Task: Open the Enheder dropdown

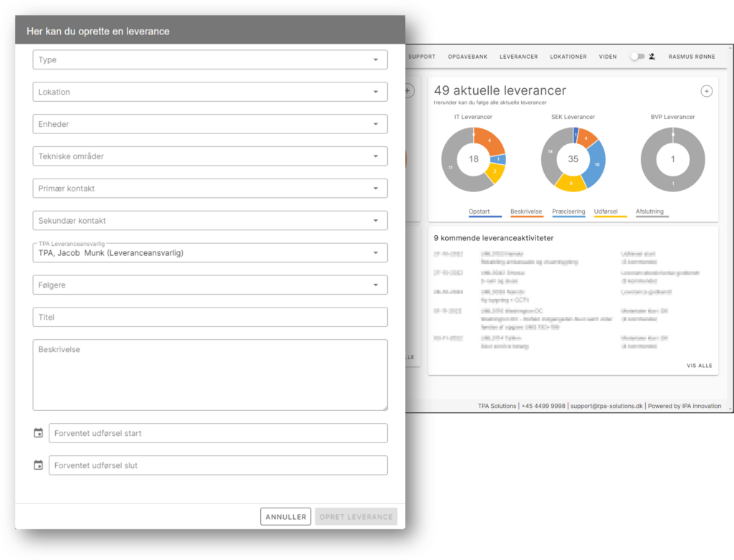Action: [x=210, y=124]
